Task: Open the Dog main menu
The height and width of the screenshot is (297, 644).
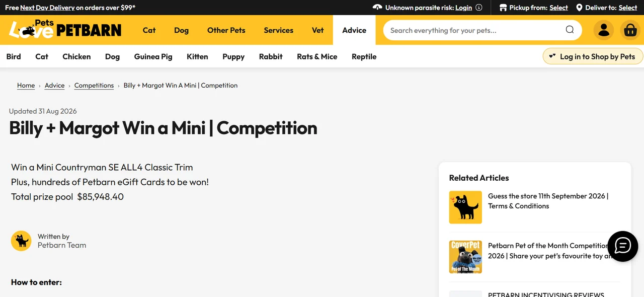Action: click(x=181, y=30)
